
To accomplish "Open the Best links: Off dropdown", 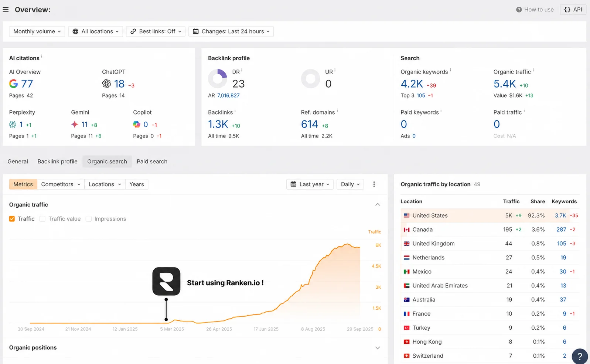I will 156,31.
